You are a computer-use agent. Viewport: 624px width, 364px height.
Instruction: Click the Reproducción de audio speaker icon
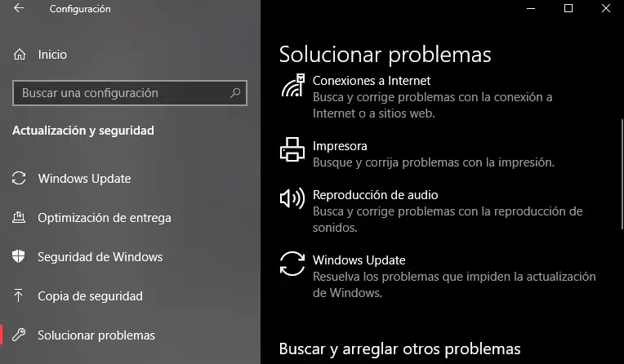tap(292, 199)
